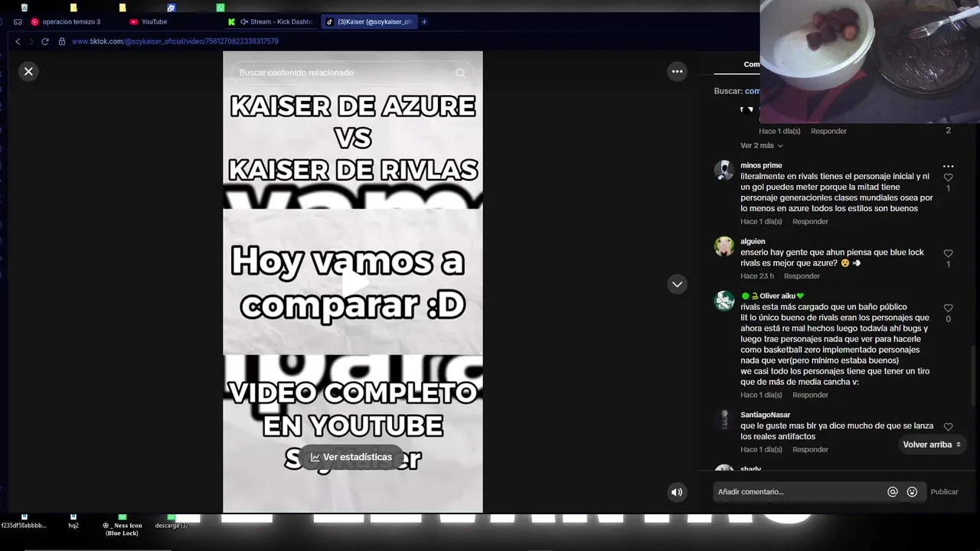Open the game controller icon left of tabs
The image size is (980, 551).
(x=17, y=22)
